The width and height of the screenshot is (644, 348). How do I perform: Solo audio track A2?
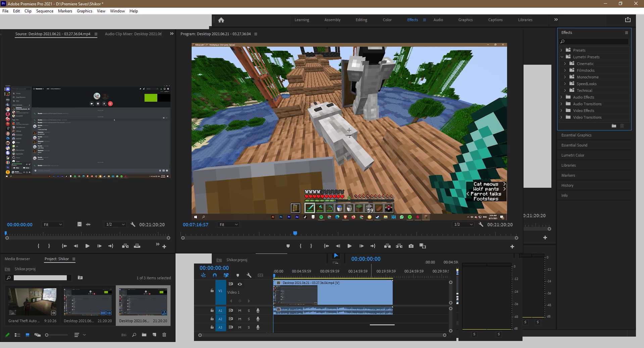[249, 319]
